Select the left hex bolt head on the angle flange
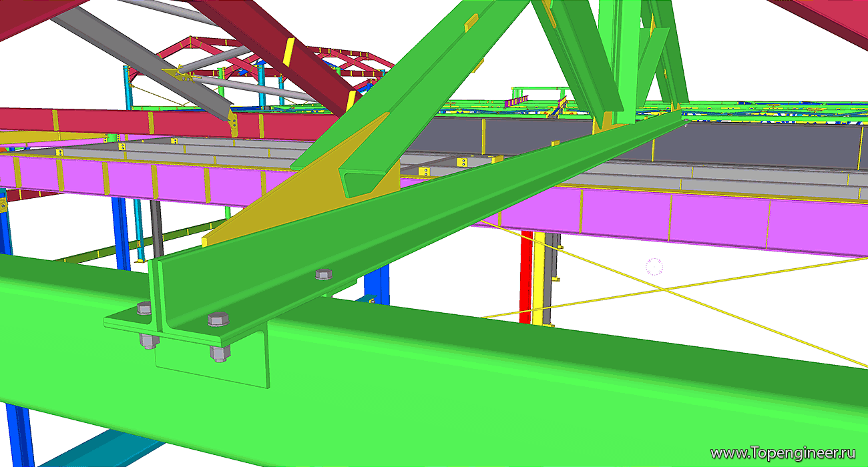 click(145, 308)
